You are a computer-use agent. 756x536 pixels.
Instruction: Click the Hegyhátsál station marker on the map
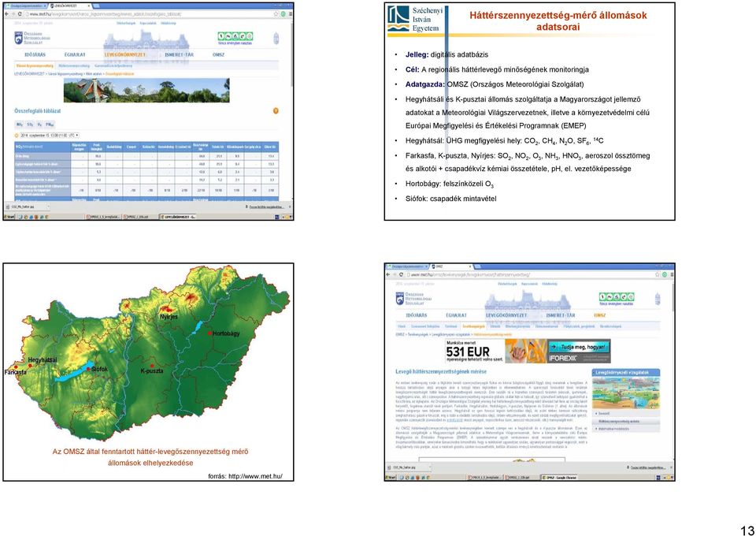pyautogui.click(x=30, y=366)
